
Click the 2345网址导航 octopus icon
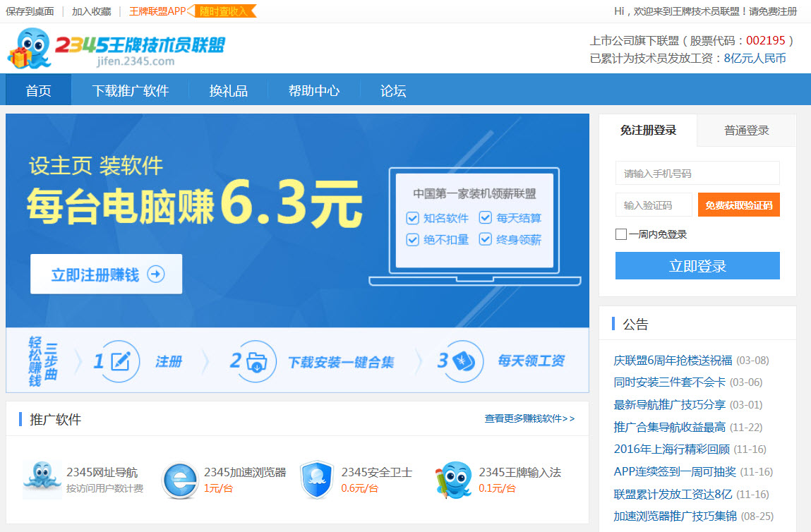click(42, 480)
